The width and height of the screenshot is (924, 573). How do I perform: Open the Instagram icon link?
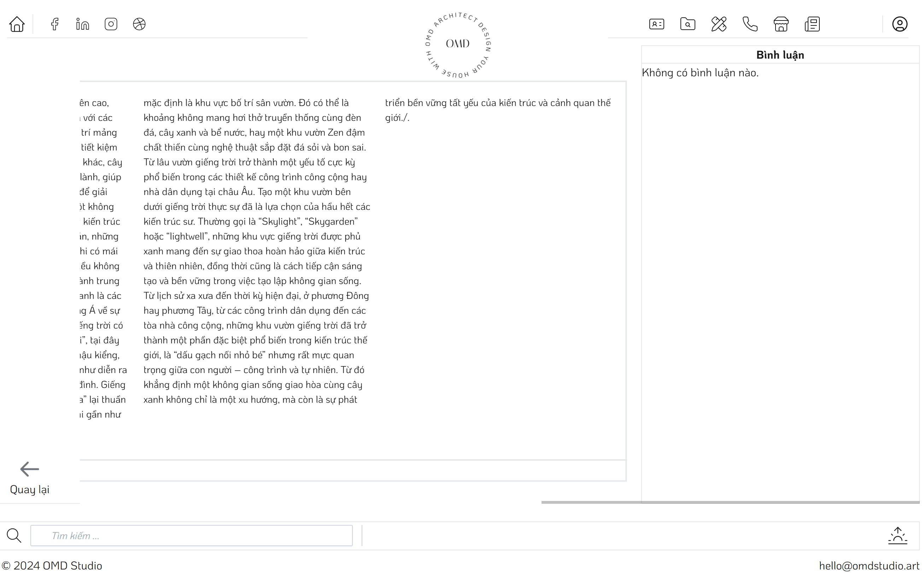pos(111,24)
